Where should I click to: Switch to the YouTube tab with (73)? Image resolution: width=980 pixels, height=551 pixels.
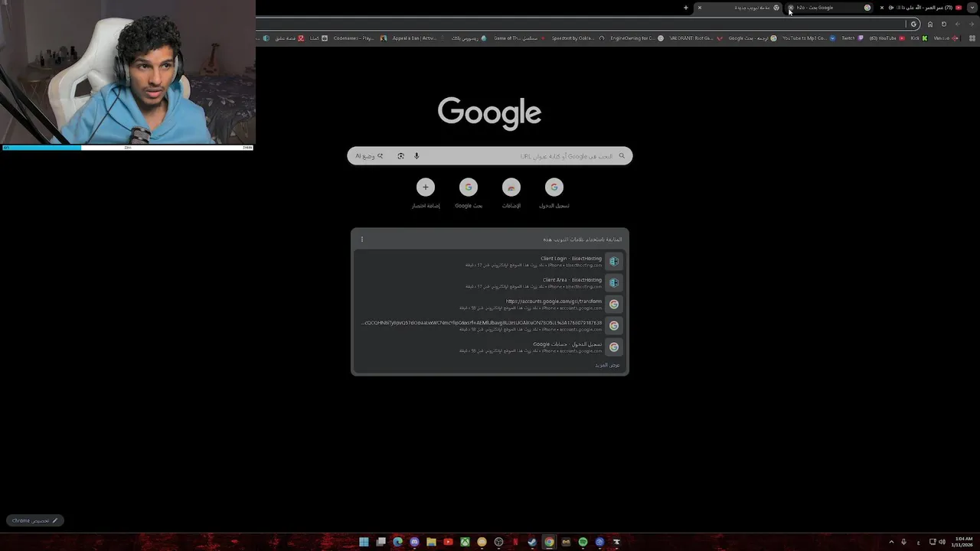point(920,8)
